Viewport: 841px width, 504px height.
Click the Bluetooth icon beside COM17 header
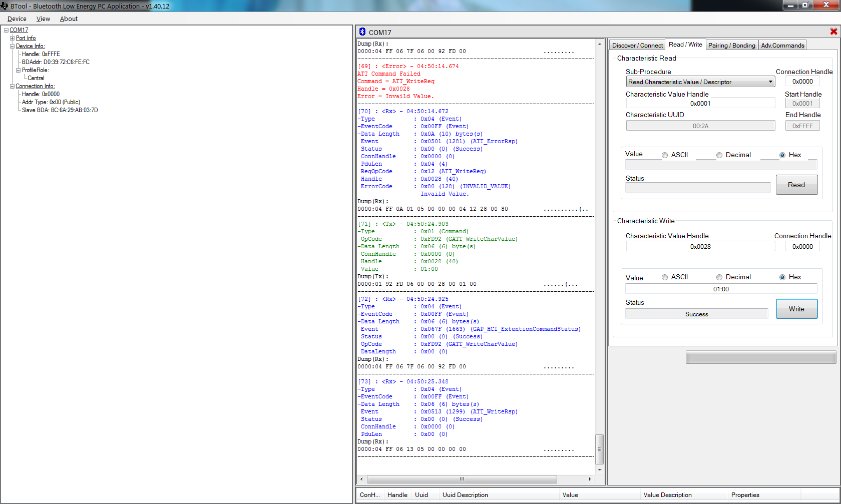362,32
